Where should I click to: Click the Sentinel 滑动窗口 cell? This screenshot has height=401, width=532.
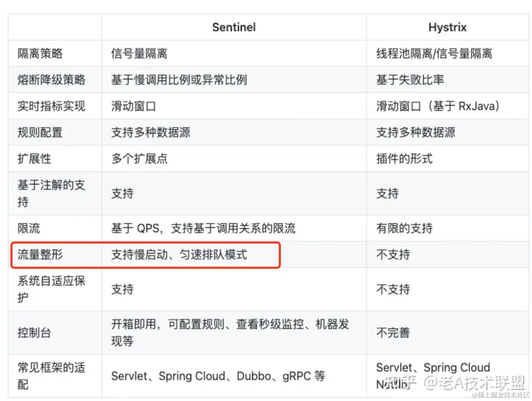click(x=234, y=106)
